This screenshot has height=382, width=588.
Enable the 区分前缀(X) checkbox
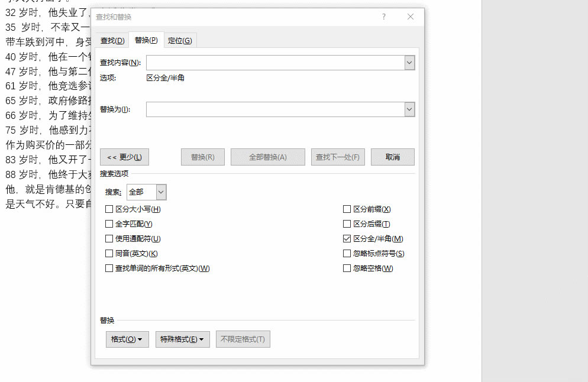pos(347,209)
